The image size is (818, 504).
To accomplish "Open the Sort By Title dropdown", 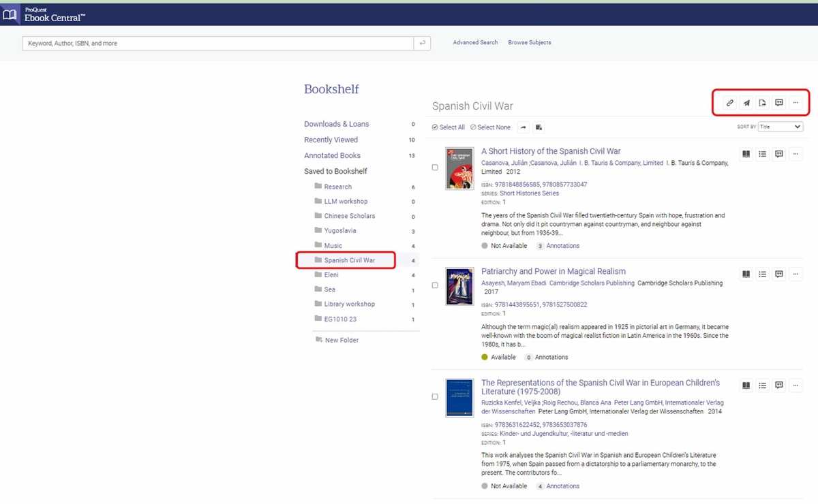I will click(780, 127).
